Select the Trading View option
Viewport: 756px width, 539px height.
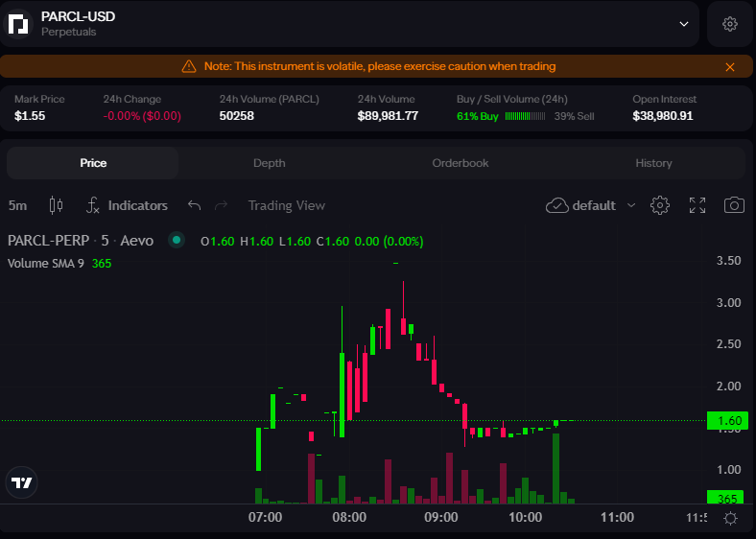pyautogui.click(x=287, y=205)
